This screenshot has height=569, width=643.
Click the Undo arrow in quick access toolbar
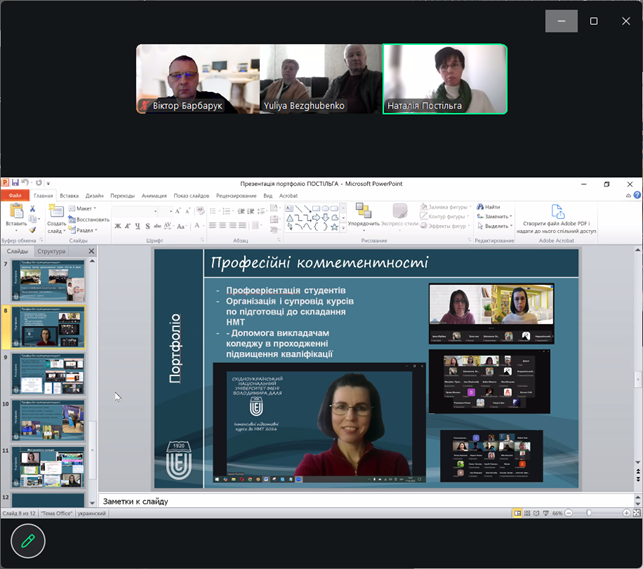tap(25, 182)
